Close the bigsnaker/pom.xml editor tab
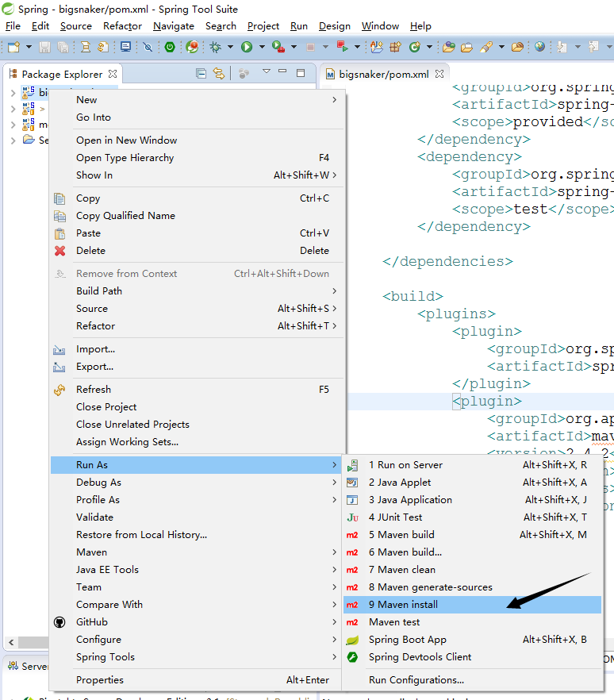 pyautogui.click(x=439, y=74)
